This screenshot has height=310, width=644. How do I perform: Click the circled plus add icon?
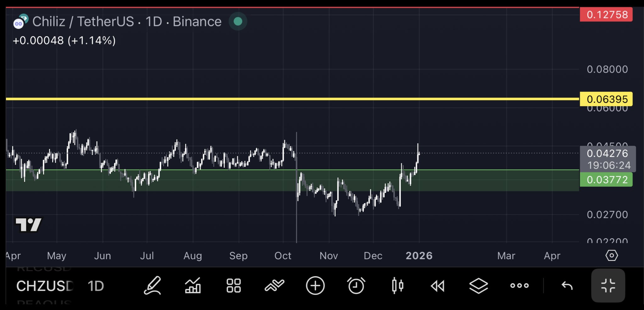pyautogui.click(x=315, y=286)
